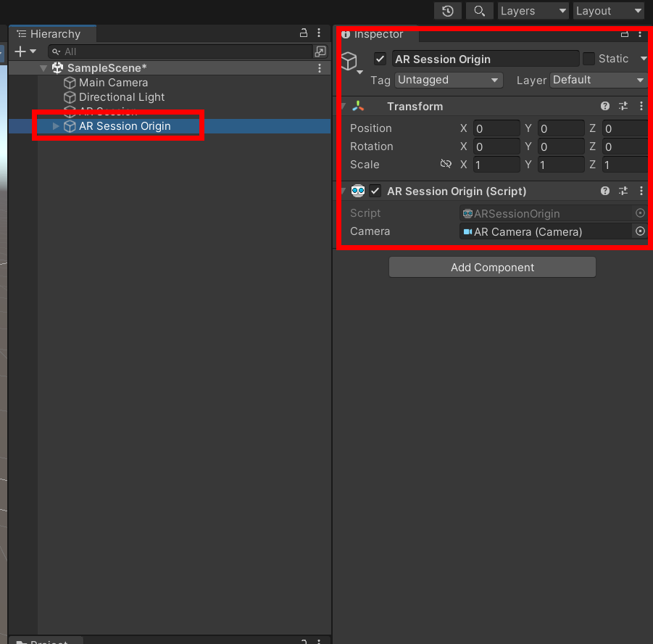The height and width of the screenshot is (644, 653).
Task: Click the Transform axes icon
Action: pos(358,107)
